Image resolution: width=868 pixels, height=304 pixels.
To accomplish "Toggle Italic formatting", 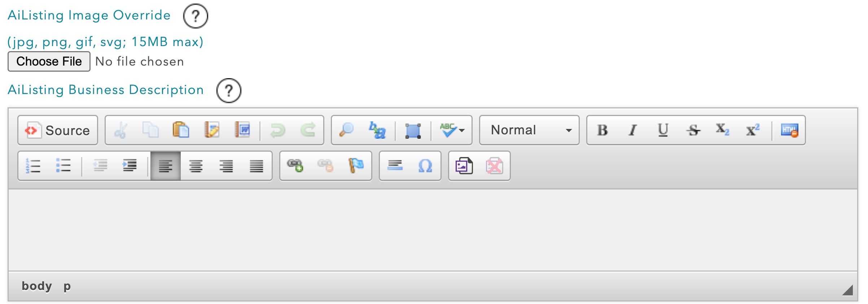I will [632, 130].
